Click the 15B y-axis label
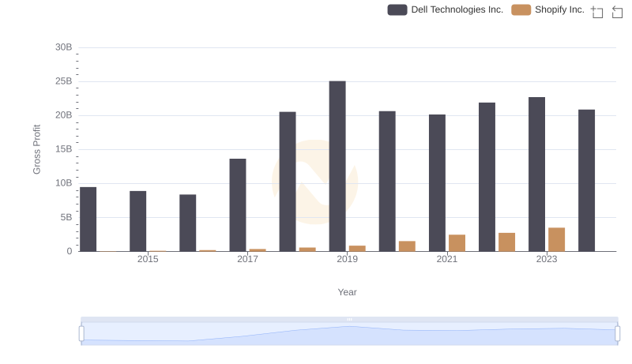632x364 pixels. [64, 149]
